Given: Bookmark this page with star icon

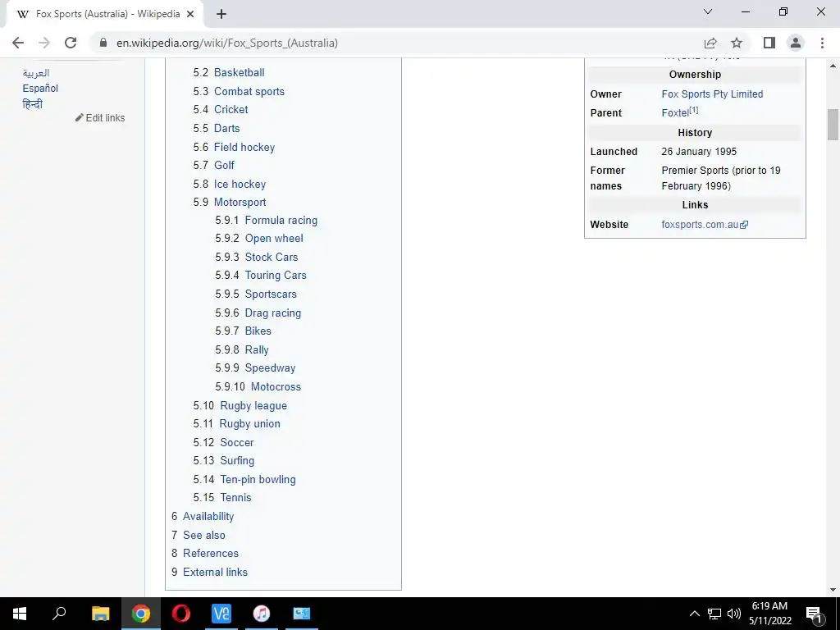Looking at the screenshot, I should [737, 43].
